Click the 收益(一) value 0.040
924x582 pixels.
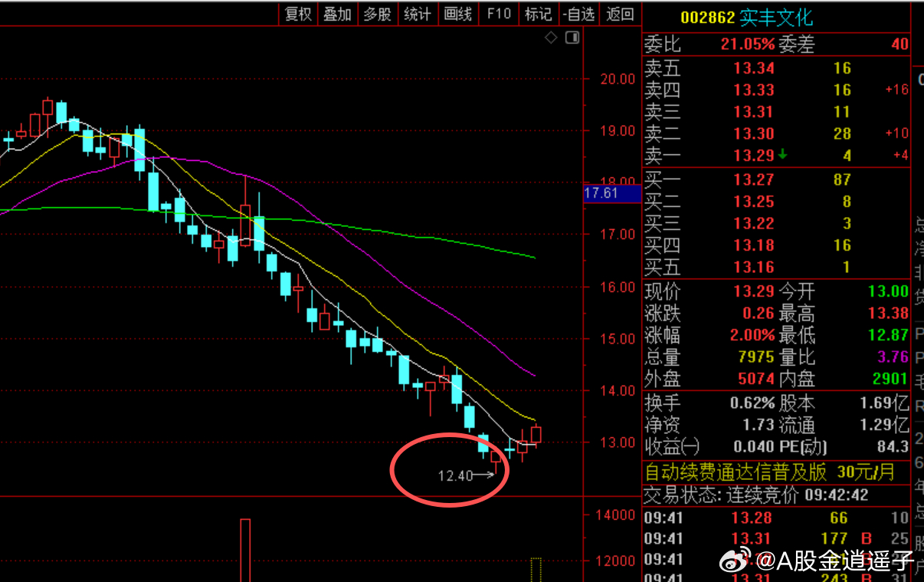click(754, 446)
